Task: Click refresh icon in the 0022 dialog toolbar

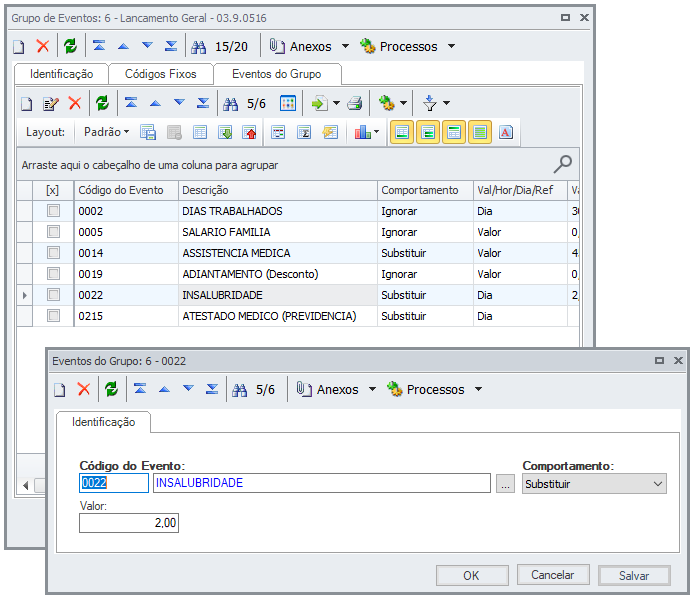Action: point(111,389)
